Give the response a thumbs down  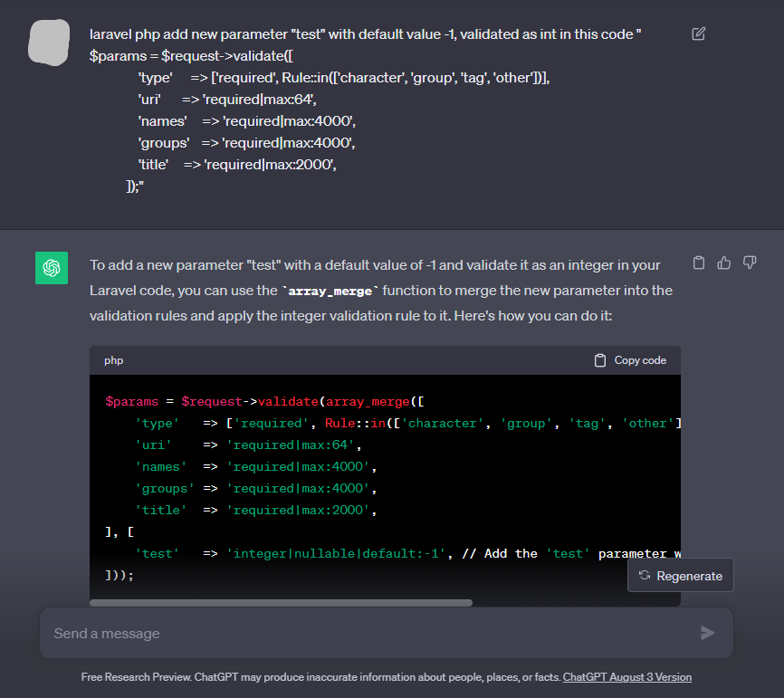coord(750,263)
